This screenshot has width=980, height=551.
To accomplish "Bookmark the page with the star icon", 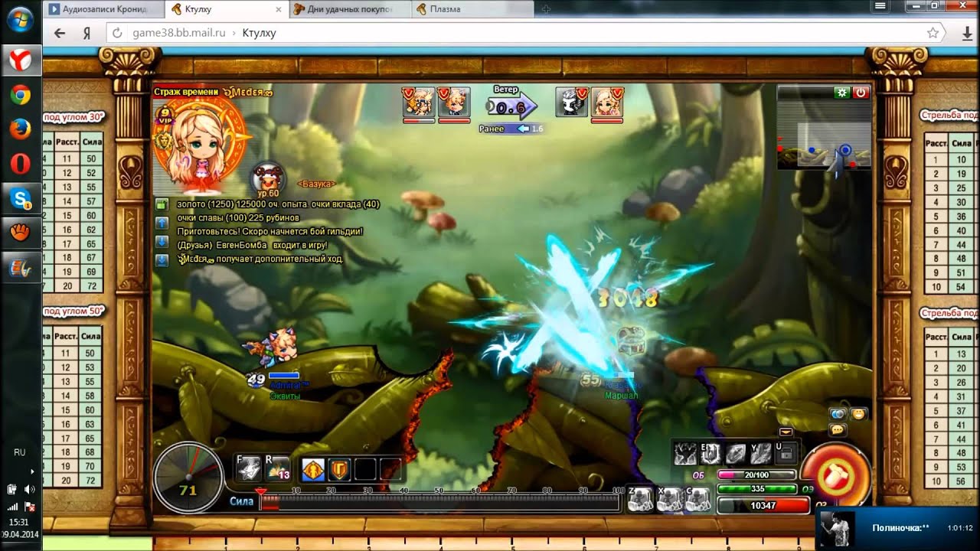I will [933, 33].
